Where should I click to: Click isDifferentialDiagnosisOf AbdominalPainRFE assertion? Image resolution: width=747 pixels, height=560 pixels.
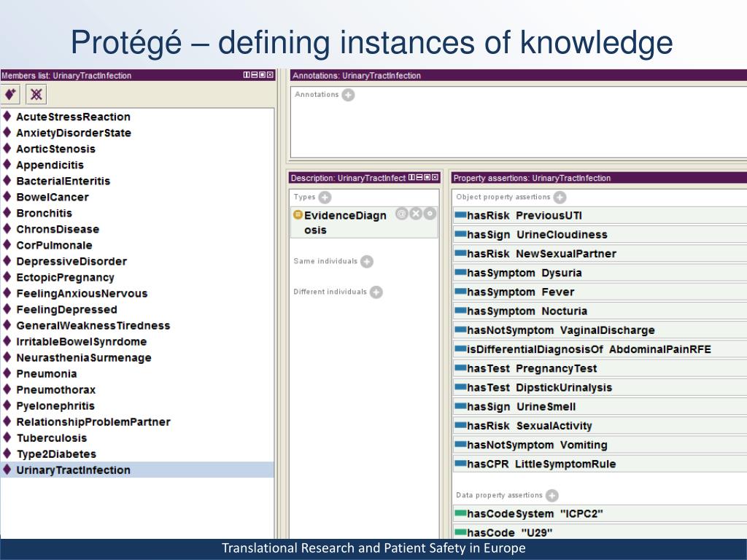pos(600,349)
